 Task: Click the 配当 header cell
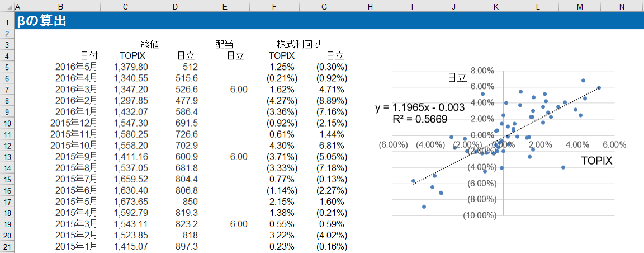(224, 44)
